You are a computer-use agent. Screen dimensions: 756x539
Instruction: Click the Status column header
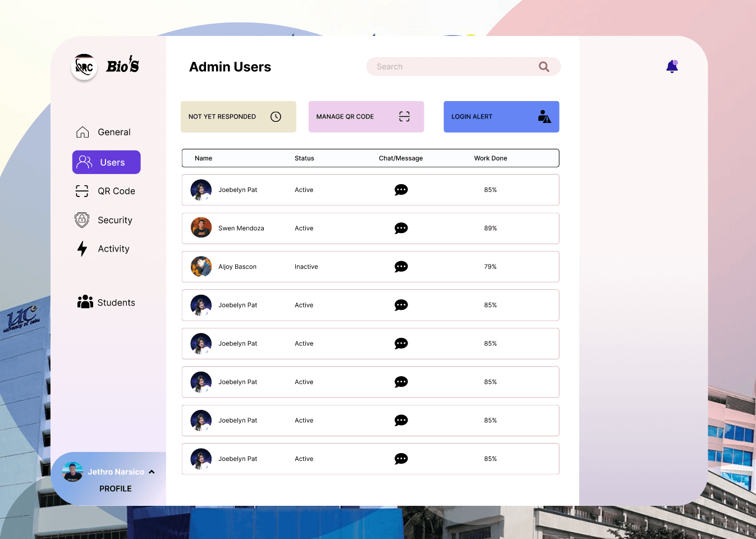304,158
